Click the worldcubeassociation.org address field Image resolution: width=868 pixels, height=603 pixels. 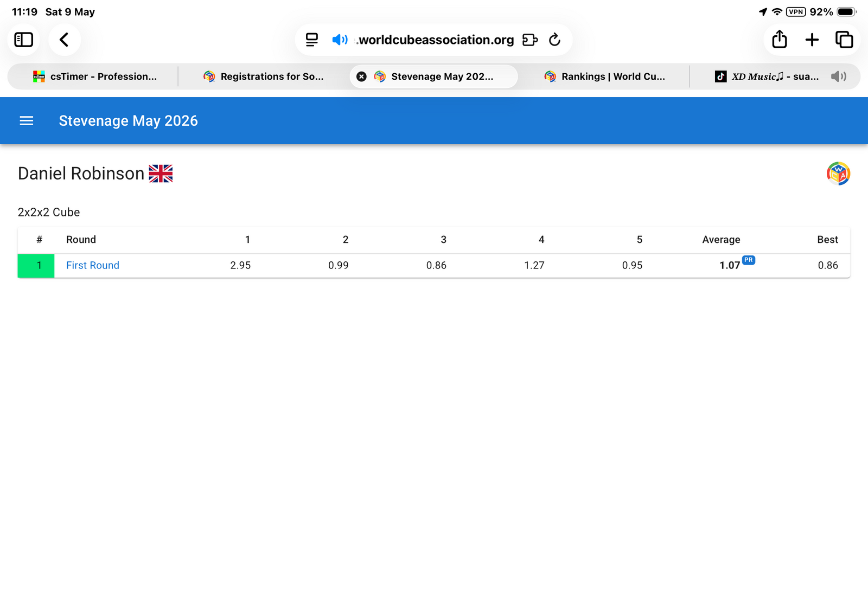[x=434, y=40]
